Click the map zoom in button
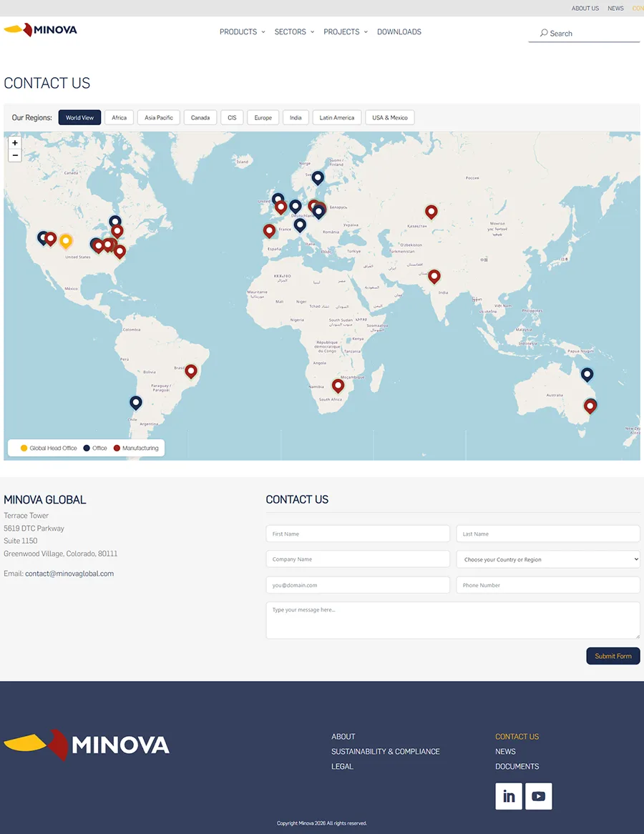644x834 pixels. (15, 143)
